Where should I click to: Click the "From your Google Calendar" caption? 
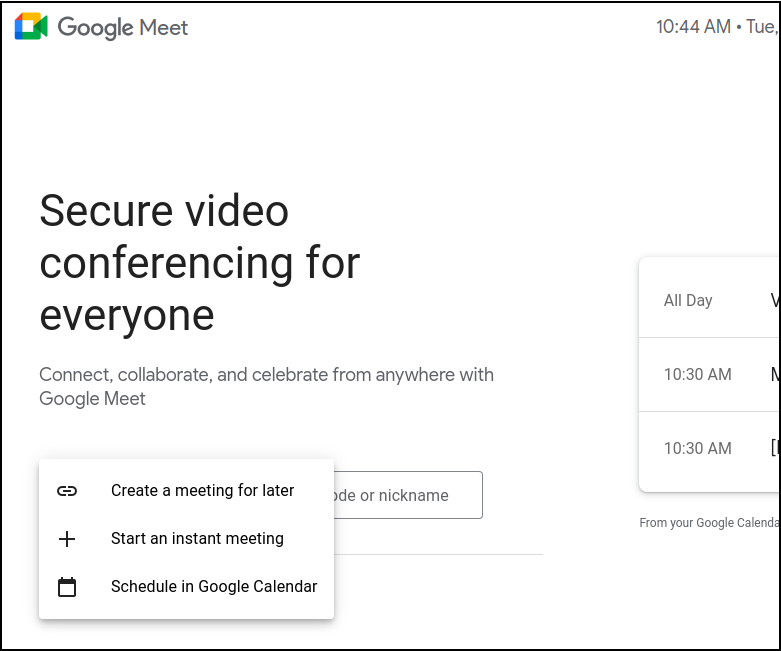(x=709, y=522)
